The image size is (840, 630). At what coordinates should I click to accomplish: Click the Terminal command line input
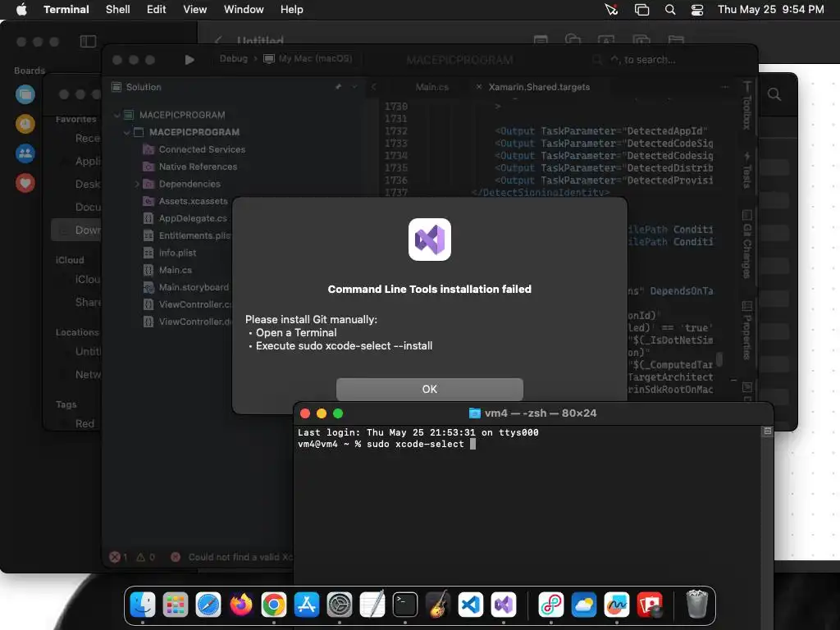472,444
